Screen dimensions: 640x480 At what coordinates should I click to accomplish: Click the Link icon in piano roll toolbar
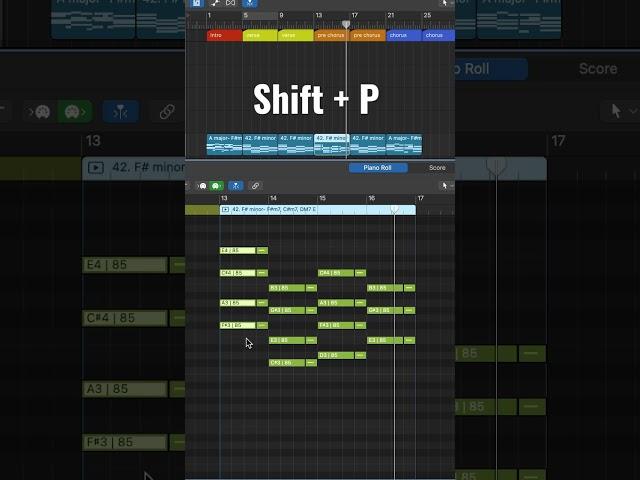pyautogui.click(x=255, y=186)
